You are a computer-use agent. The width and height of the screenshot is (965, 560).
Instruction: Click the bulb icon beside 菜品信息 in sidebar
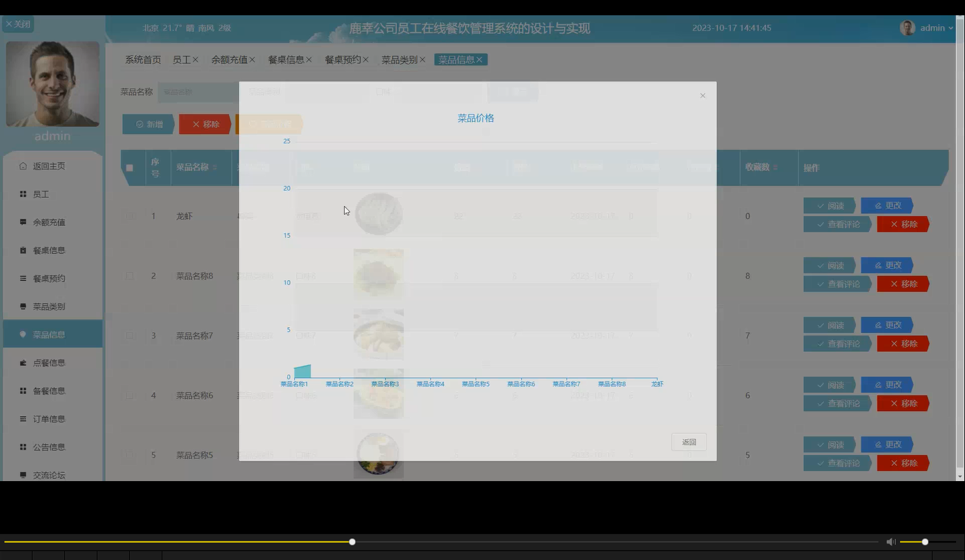click(23, 334)
